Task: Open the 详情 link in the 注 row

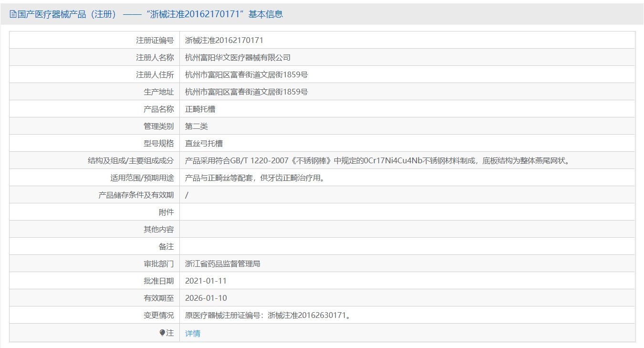Action: [x=193, y=333]
